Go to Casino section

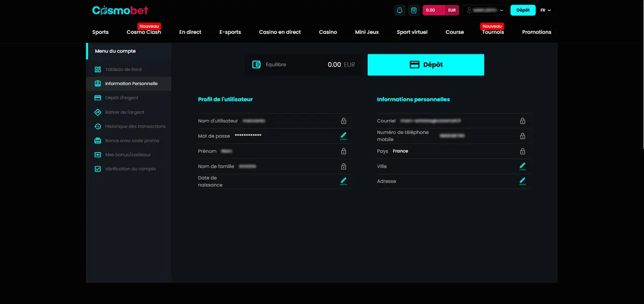pos(328,32)
